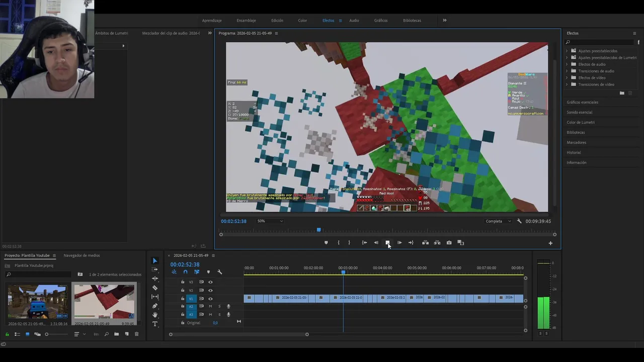Click the Extract button in Program monitor

tap(437, 243)
